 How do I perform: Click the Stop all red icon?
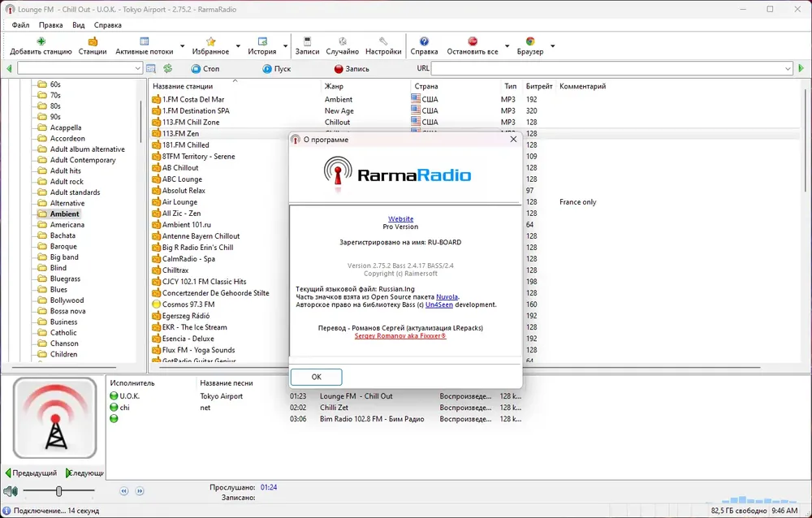473,41
